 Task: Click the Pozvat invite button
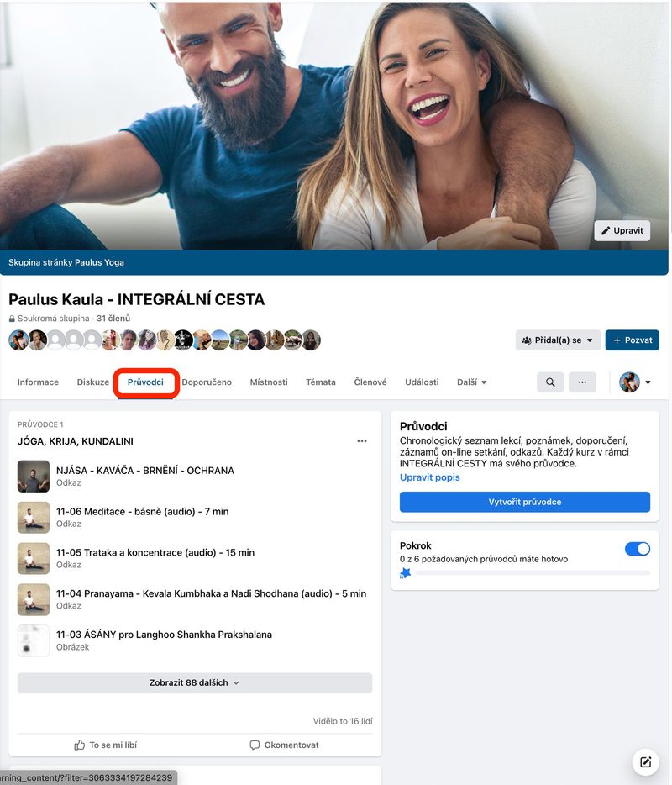[x=632, y=340]
